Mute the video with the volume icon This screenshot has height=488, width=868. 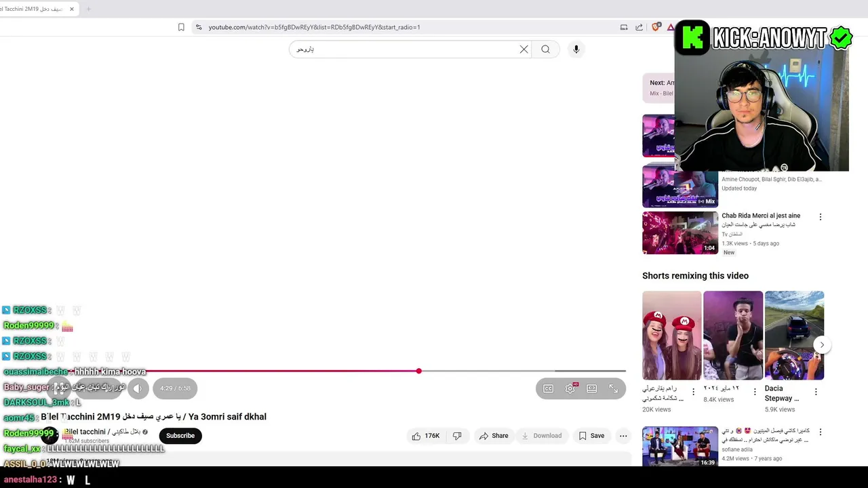pos(138,388)
